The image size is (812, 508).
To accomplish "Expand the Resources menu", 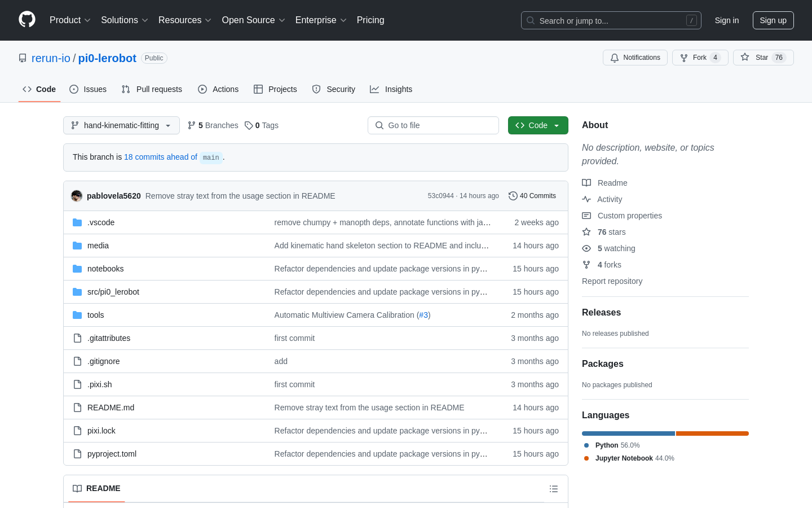I will pos(185,20).
